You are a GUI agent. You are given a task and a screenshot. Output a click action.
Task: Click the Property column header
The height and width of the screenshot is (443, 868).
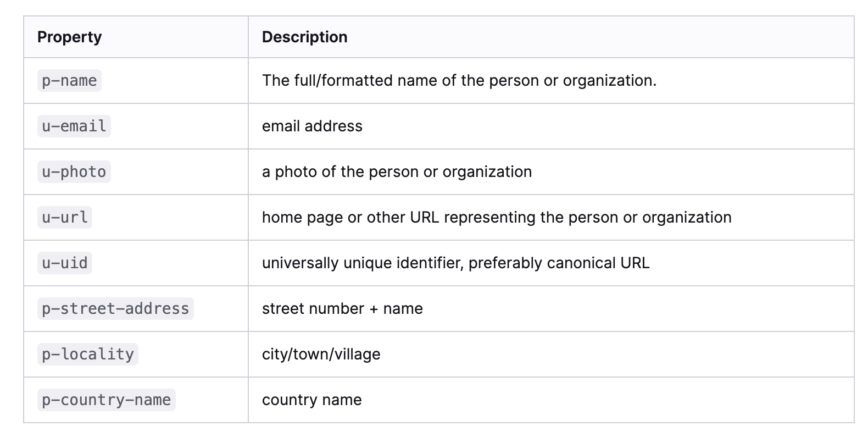(x=69, y=37)
